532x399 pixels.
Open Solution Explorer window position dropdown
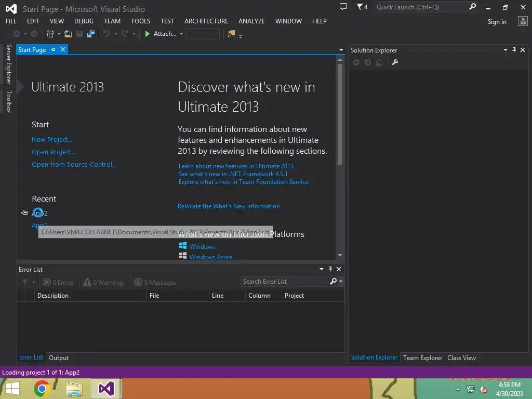505,50
